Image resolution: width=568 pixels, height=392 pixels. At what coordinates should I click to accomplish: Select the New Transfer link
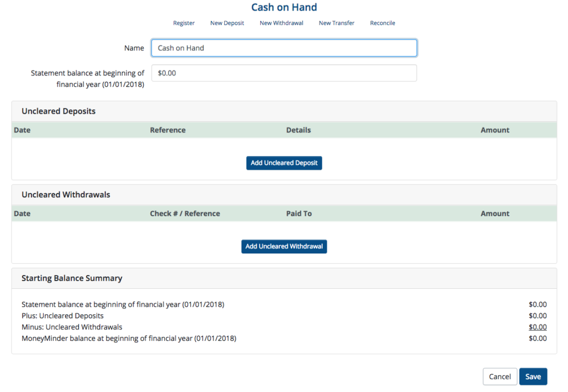coord(336,23)
